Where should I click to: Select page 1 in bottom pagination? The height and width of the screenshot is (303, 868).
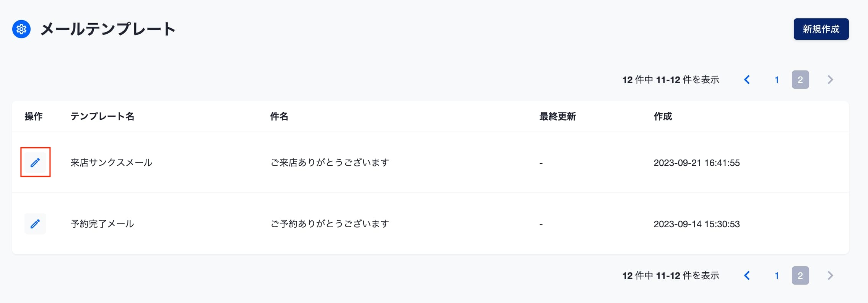click(777, 275)
